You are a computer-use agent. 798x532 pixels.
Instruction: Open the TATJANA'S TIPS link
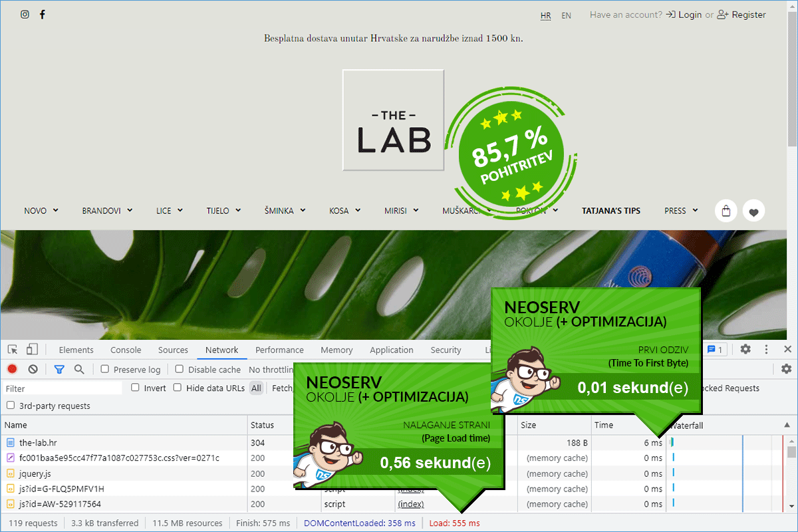(x=610, y=211)
